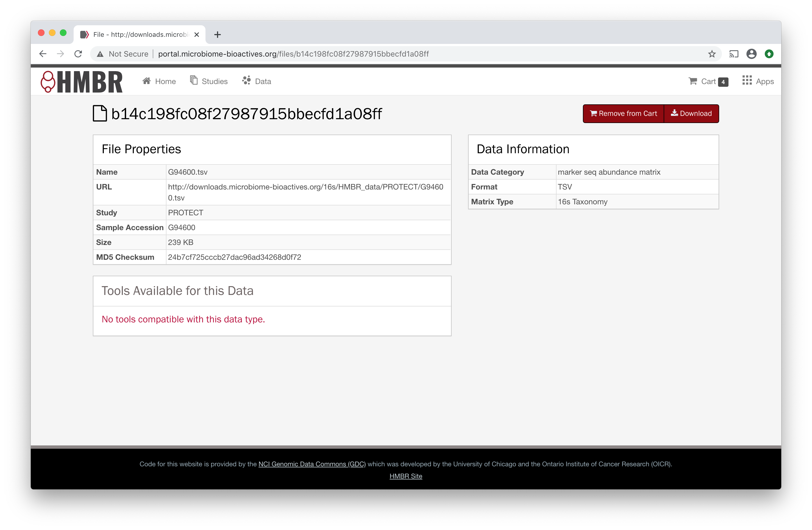Toggle the bookmark star in the address bar
This screenshot has height=530, width=812.
712,54
